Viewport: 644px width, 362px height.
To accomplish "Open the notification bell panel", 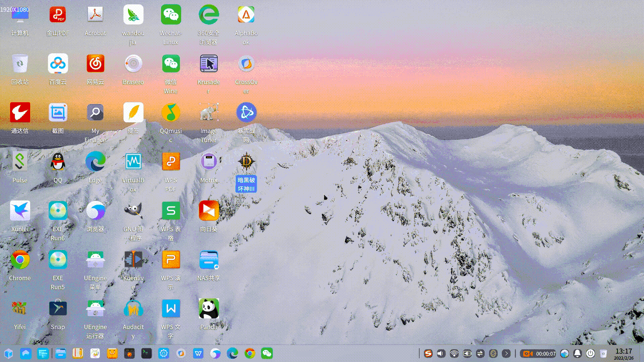I will [x=577, y=354].
